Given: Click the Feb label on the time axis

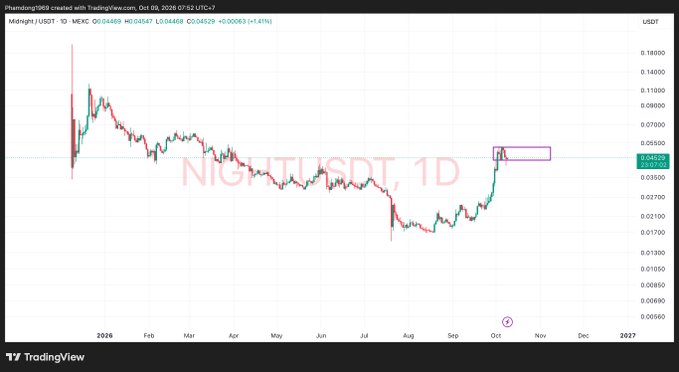Looking at the screenshot, I should click(x=149, y=336).
